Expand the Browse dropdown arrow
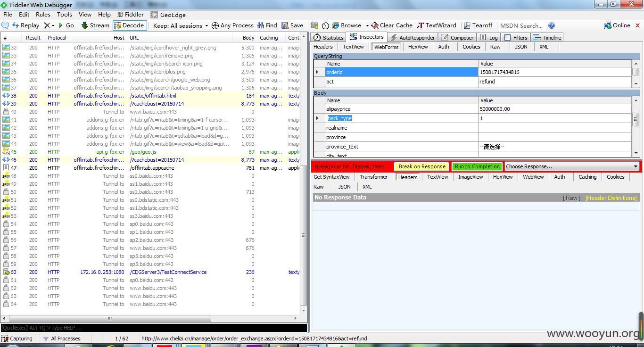This screenshot has width=644, height=347. point(367,26)
